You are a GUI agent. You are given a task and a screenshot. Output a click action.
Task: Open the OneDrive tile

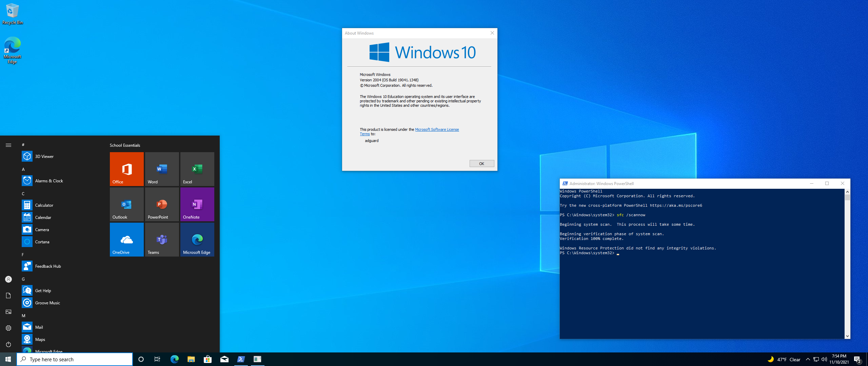[127, 239]
